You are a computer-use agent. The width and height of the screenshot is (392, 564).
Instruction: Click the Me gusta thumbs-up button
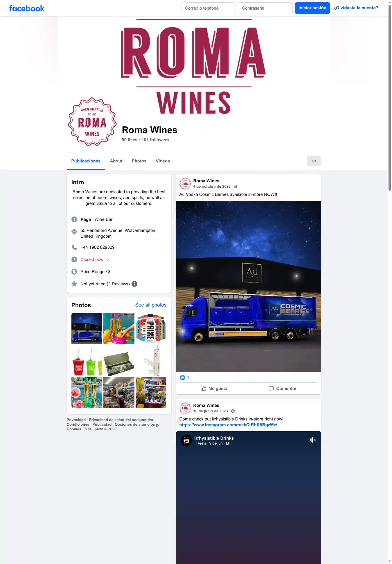click(x=214, y=388)
